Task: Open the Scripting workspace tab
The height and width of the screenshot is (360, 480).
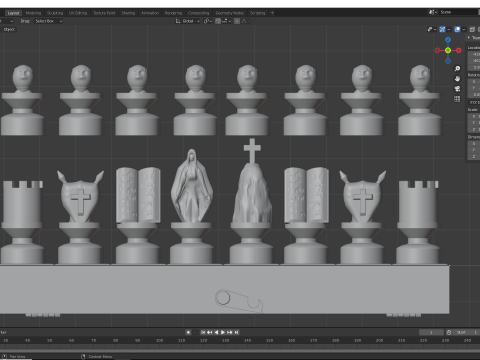Action: [x=258, y=13]
